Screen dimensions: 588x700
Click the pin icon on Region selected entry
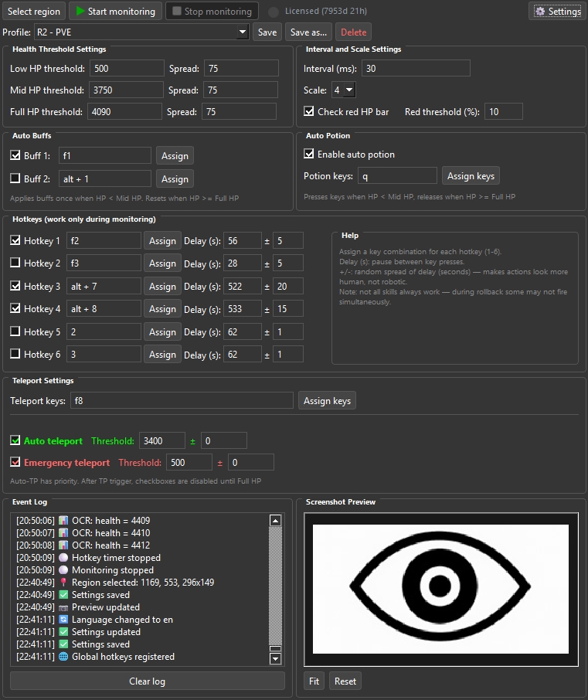tap(63, 582)
